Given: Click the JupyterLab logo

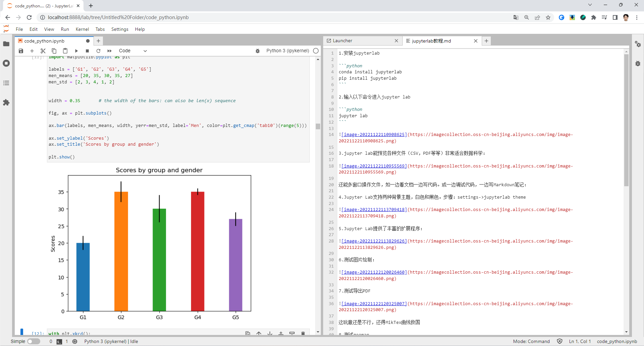Looking at the screenshot, I should click(6, 29).
